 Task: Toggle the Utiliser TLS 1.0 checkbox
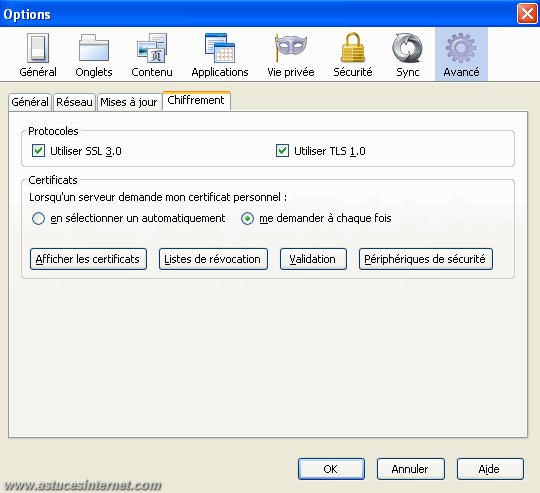coord(282,151)
